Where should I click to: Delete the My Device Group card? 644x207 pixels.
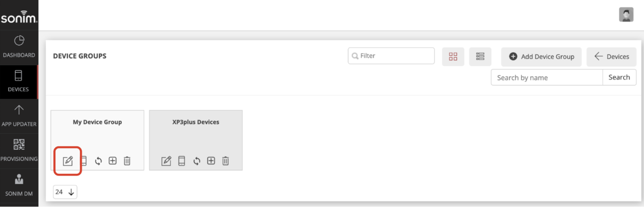click(127, 161)
